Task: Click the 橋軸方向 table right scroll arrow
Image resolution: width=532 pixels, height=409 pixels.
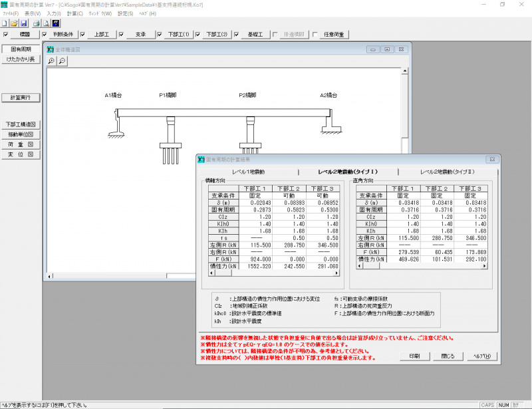Action: [x=336, y=273]
